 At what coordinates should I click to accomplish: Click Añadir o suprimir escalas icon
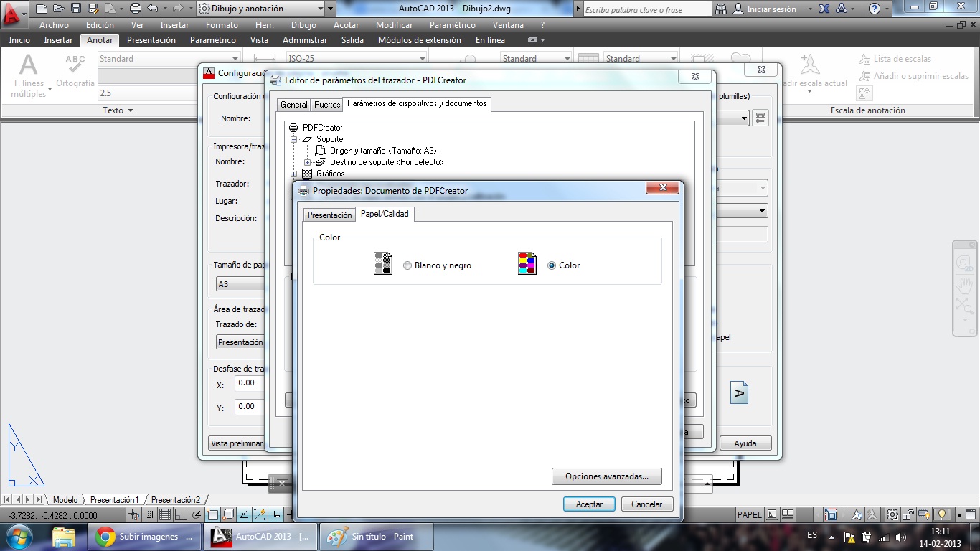[865, 76]
